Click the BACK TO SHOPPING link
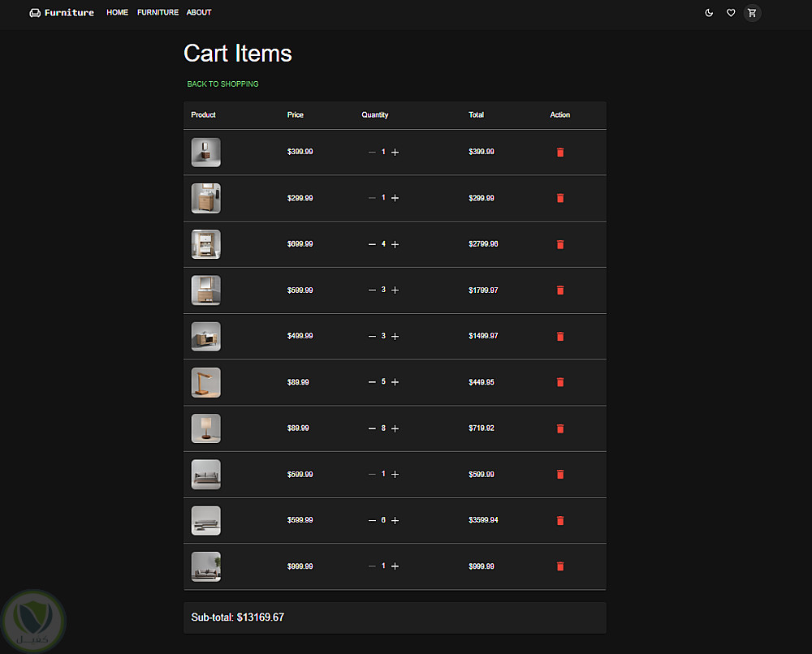The width and height of the screenshot is (812, 654). 222,84
